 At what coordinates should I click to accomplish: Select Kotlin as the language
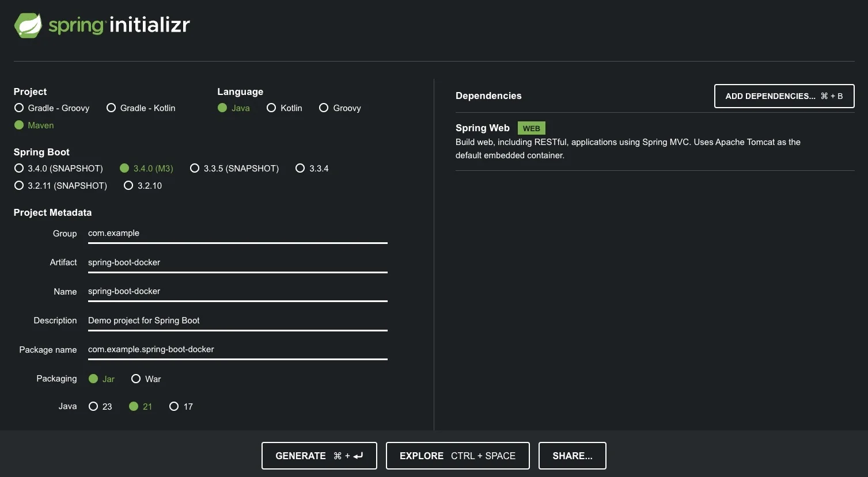[271, 108]
